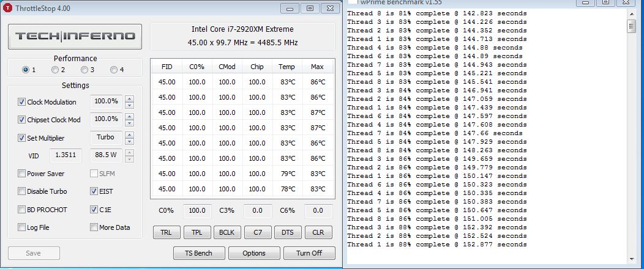Decrease Chipset Clock Mod with down arrow
This screenshot has width=644, height=269.
129,123
